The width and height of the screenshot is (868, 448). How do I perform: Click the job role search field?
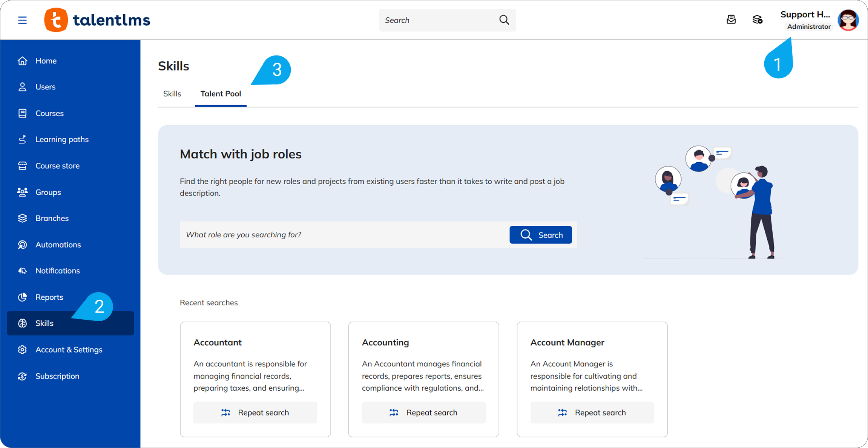coord(343,235)
